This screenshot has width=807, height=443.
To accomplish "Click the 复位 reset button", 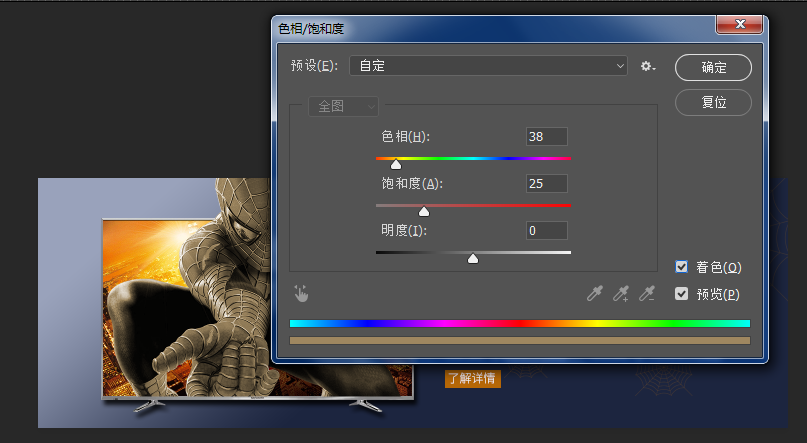I will click(713, 102).
